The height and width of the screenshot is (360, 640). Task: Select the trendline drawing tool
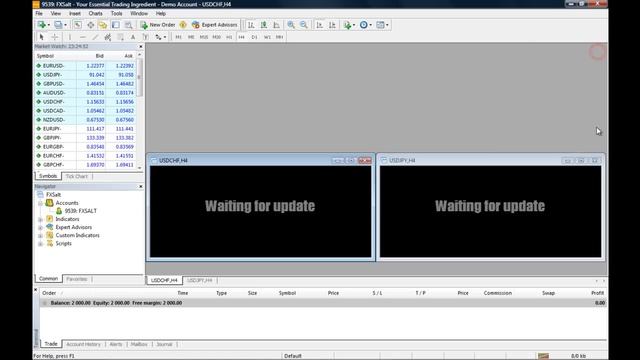[95, 37]
